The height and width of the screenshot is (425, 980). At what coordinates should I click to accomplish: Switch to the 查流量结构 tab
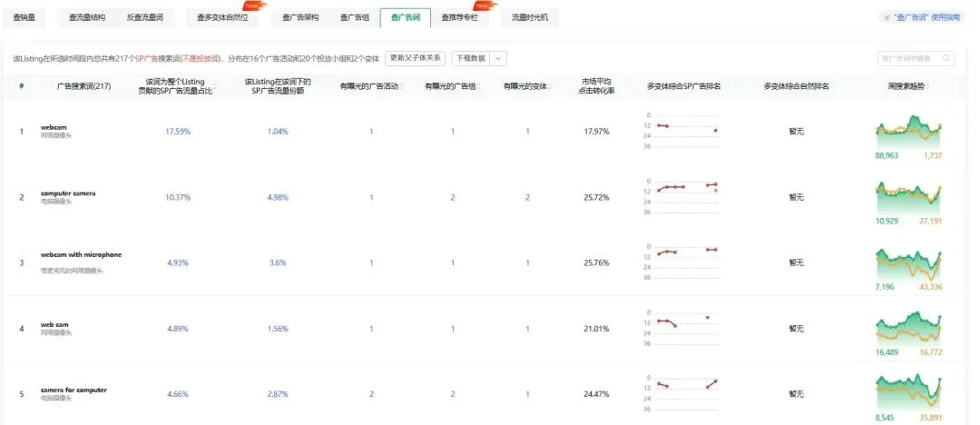87,17
